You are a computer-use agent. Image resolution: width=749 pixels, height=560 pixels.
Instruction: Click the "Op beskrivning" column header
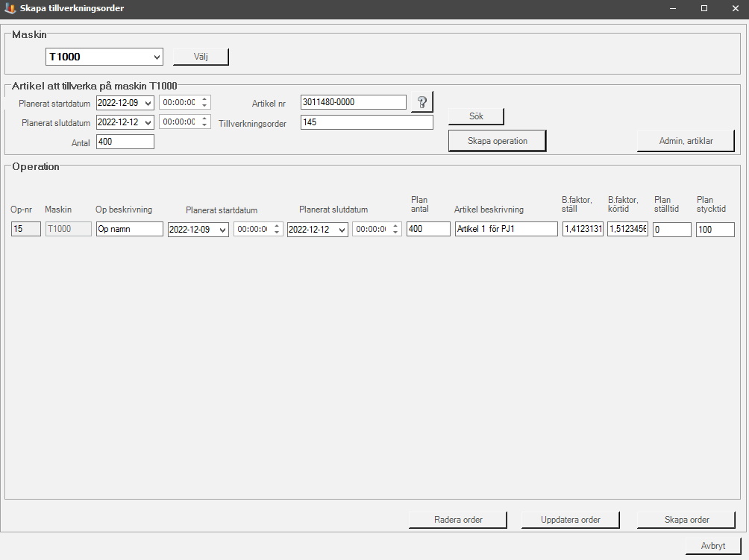[x=124, y=210]
